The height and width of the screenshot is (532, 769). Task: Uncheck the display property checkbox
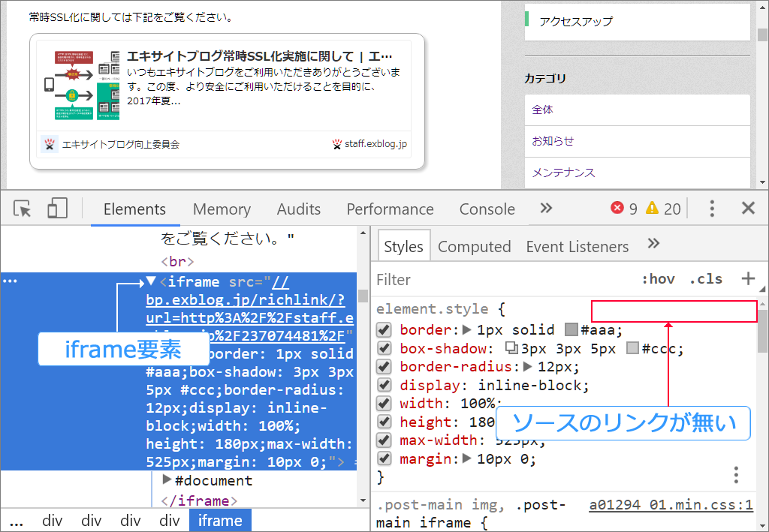(x=384, y=385)
